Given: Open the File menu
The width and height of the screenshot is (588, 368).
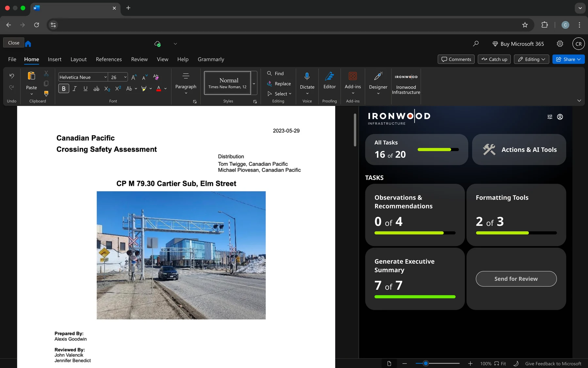Looking at the screenshot, I should pos(12,59).
